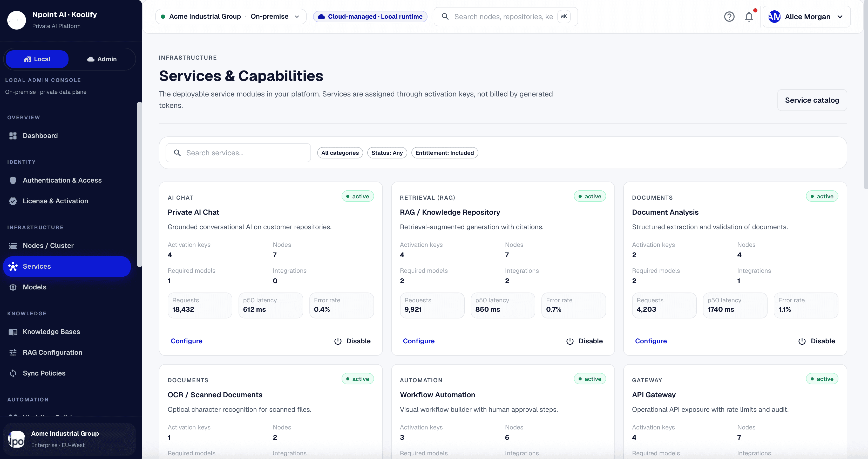Click the active status on API Gateway
The image size is (868, 459).
(822, 379)
